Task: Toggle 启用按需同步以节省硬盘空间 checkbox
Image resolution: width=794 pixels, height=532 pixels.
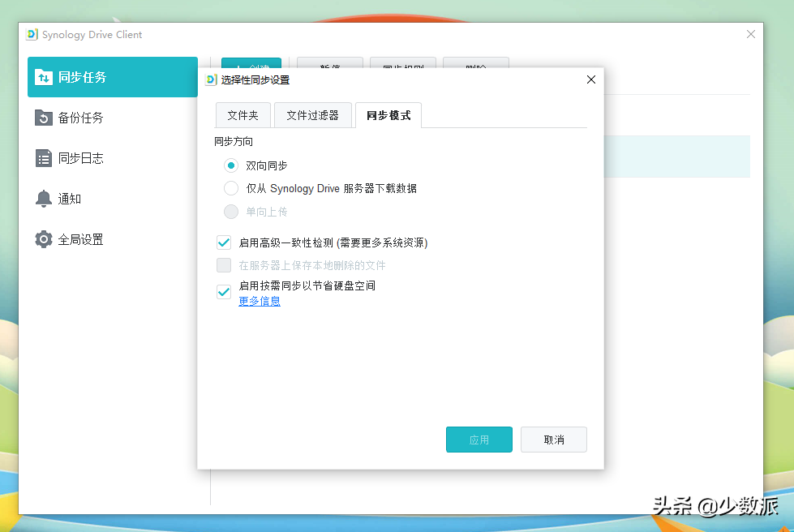Action: [224, 292]
